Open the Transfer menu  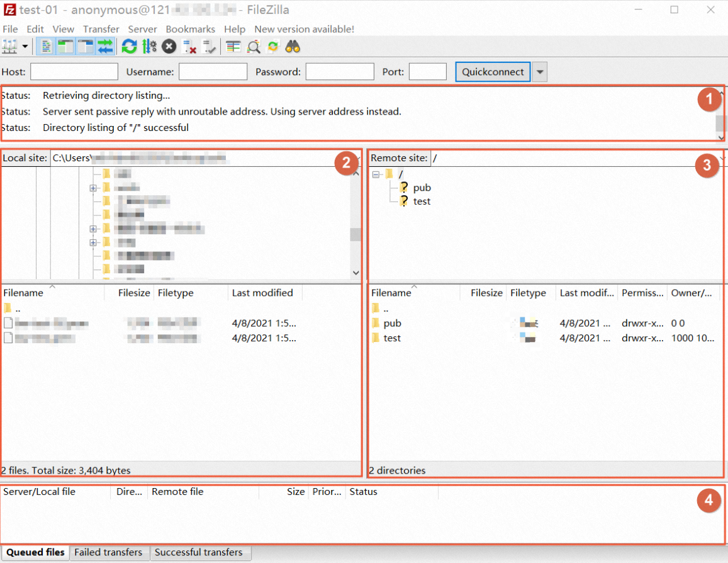tap(101, 29)
